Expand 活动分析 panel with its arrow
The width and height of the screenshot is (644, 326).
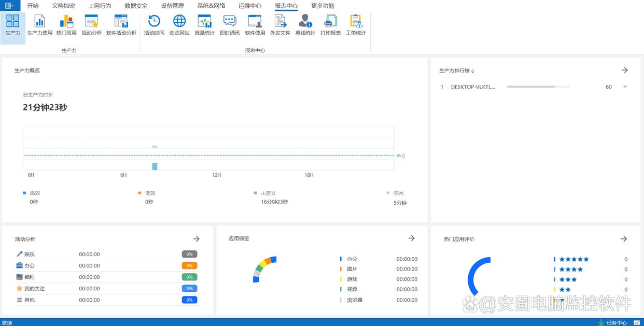coord(197,239)
